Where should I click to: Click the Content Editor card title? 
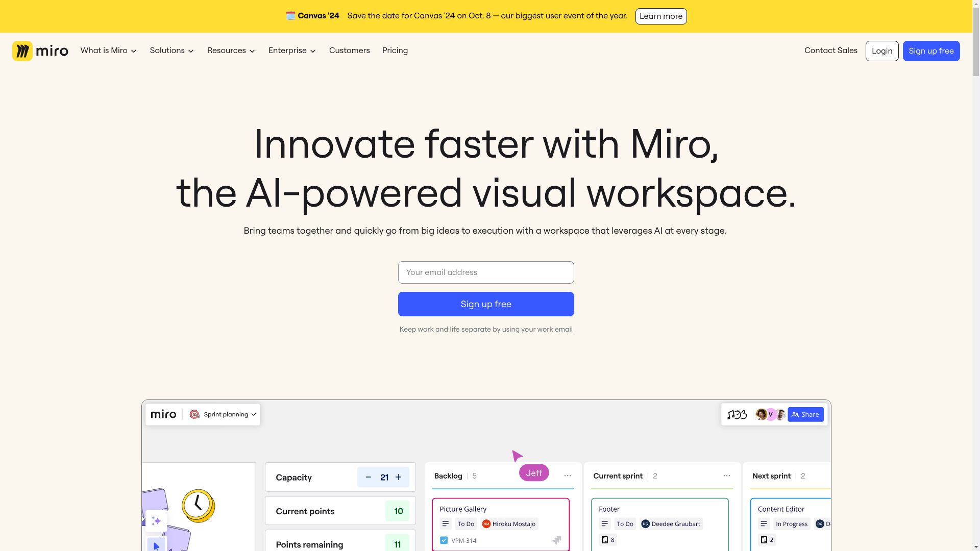[781, 509]
